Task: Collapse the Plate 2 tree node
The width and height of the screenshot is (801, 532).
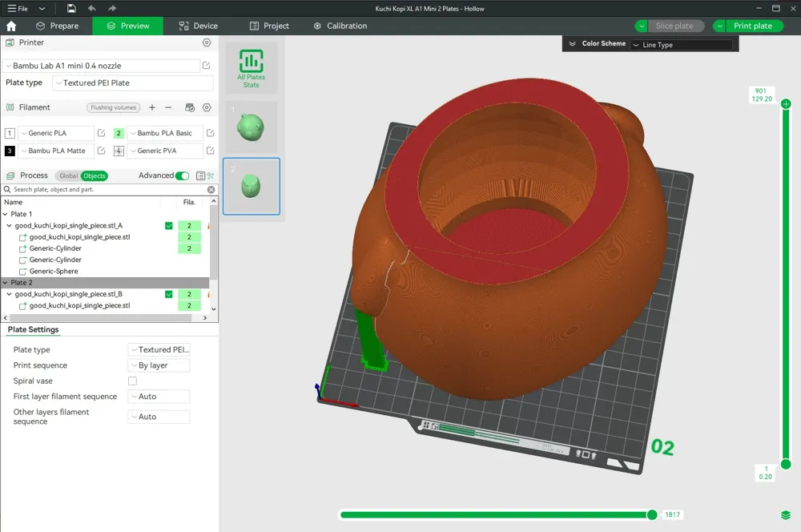Action: point(5,283)
